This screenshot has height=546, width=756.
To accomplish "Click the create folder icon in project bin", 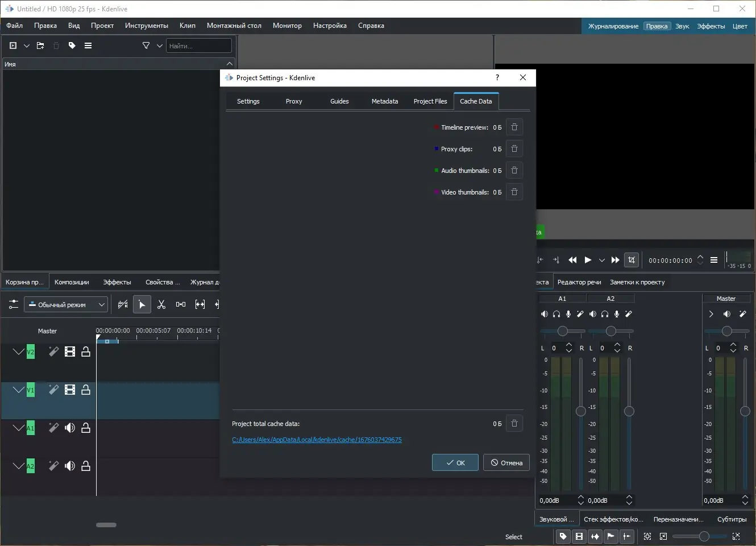I will pos(40,45).
